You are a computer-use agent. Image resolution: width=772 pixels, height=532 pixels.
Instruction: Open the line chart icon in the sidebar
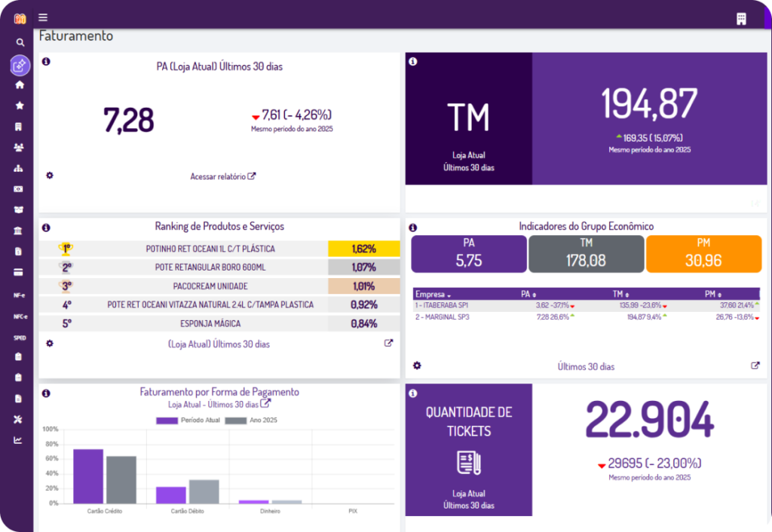pos(20,440)
